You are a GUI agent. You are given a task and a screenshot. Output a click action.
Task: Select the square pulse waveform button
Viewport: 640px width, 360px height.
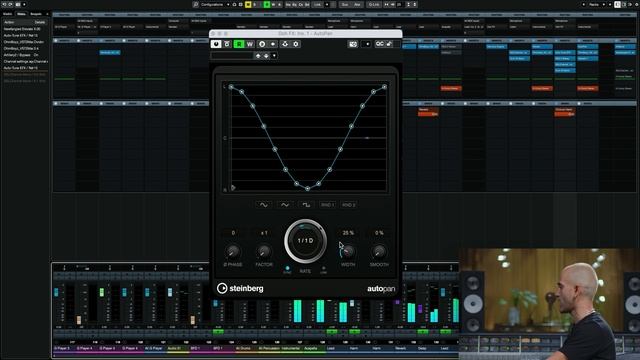pyautogui.click(x=306, y=205)
